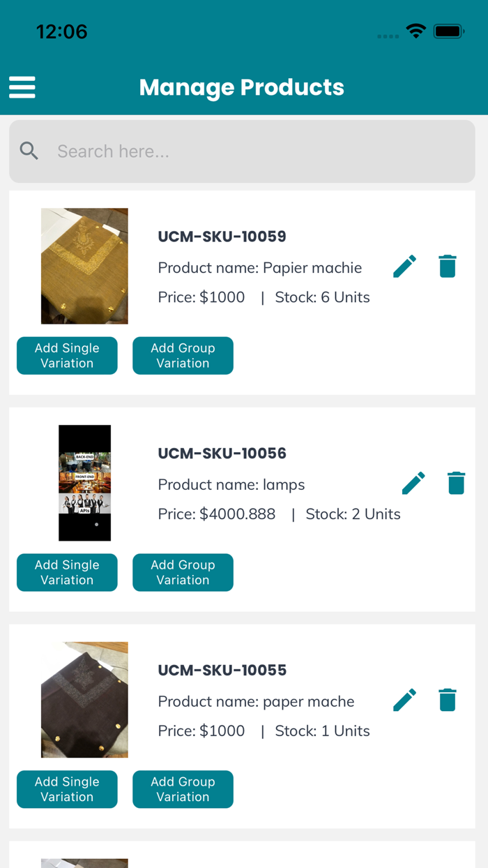Edit the lamps product details

coord(413,482)
